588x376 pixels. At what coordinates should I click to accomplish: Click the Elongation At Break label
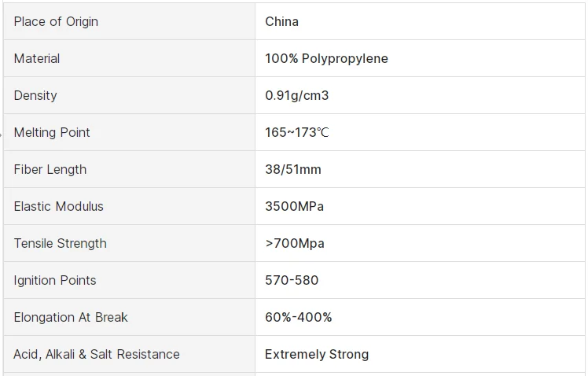(x=71, y=317)
